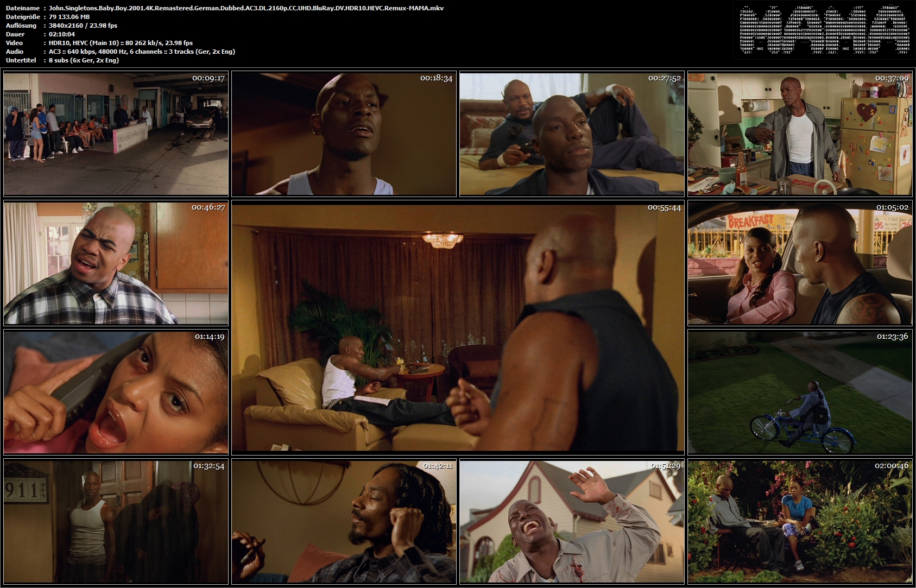Open the thumbnail stamped 00:46:27
The width and height of the screenshot is (916, 588).
(x=116, y=263)
